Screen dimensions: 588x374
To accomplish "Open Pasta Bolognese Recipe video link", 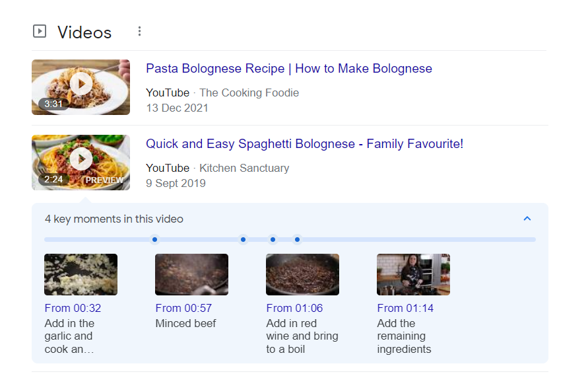I will [288, 69].
